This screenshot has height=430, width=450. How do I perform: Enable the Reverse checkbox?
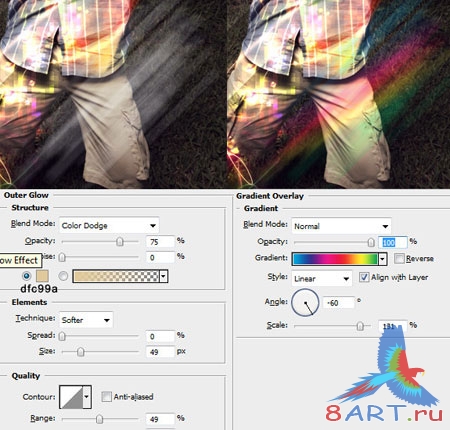[399, 258]
